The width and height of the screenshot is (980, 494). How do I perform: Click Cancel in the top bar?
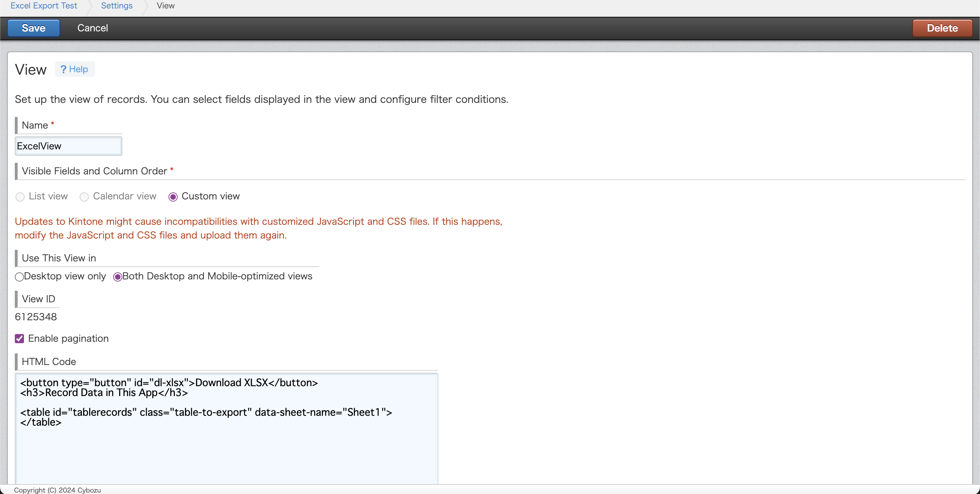92,28
